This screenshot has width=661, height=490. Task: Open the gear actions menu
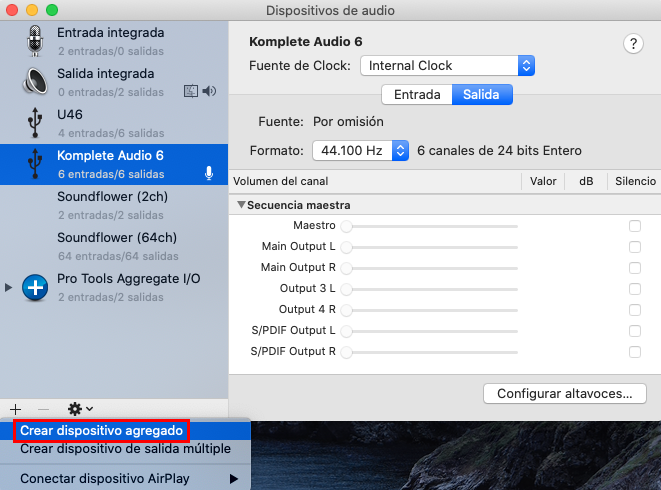(x=80, y=409)
